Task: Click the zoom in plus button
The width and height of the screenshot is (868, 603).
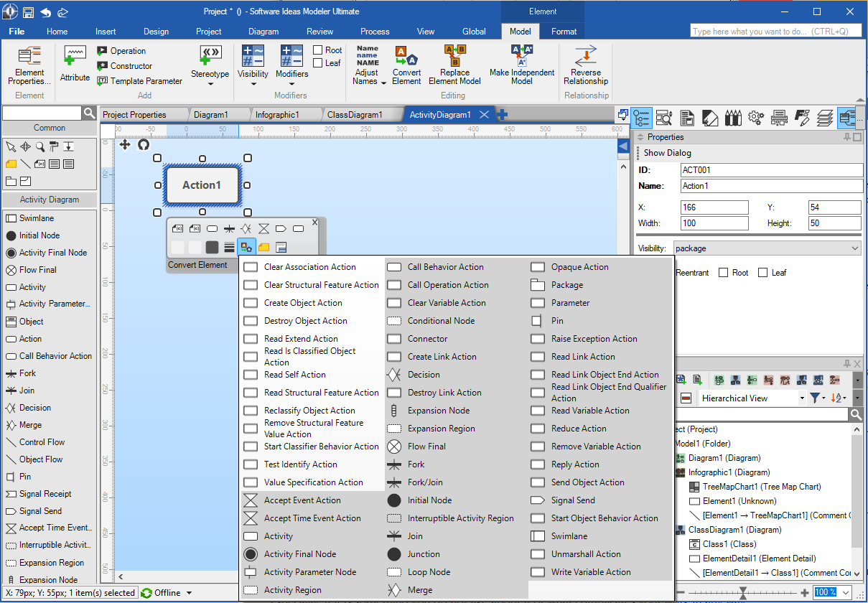Action: point(805,593)
